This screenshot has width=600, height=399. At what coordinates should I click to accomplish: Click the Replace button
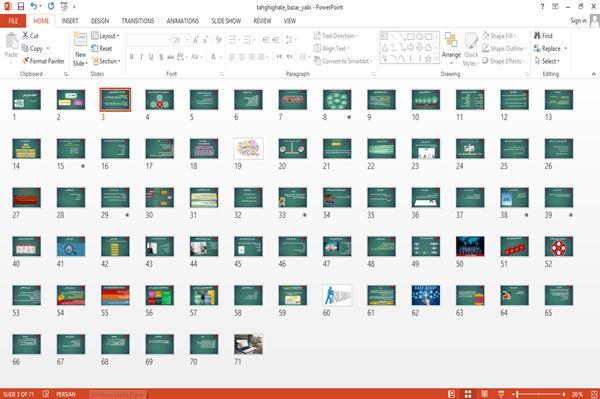pyautogui.click(x=550, y=48)
